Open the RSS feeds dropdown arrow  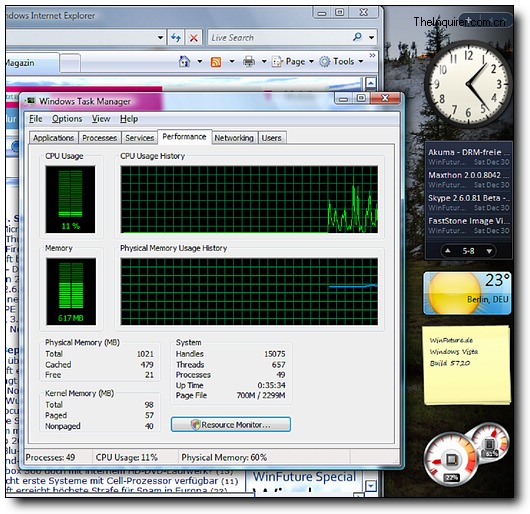coord(232,62)
